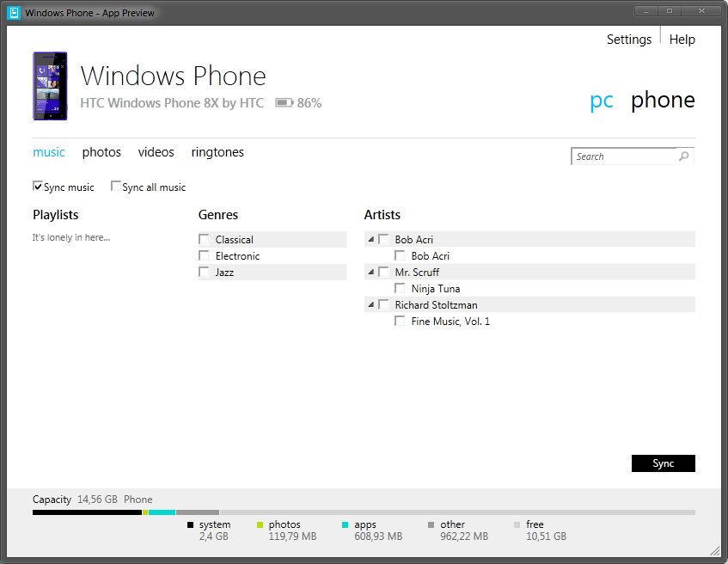The height and width of the screenshot is (564, 728).
Task: Click the "It's lonely in here..." text
Action: click(71, 237)
